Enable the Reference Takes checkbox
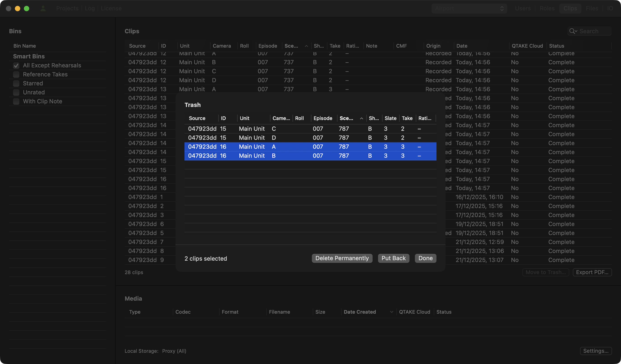The height and width of the screenshot is (364, 621). [16, 75]
